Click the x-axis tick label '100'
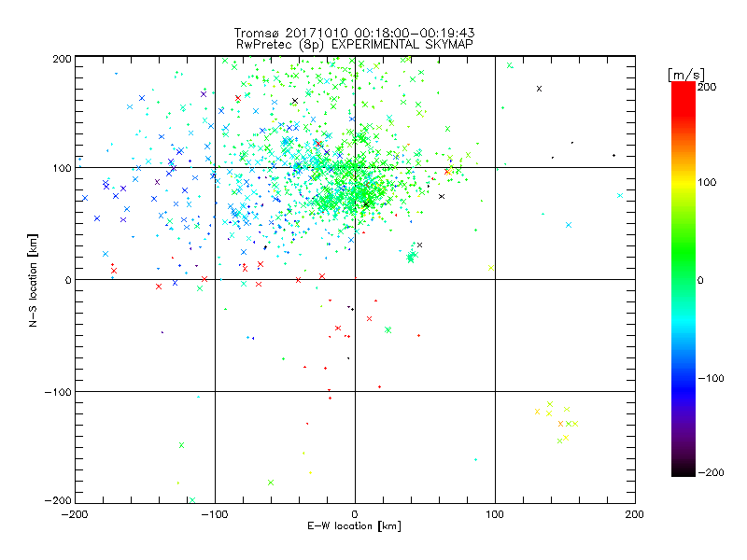 coord(495,514)
